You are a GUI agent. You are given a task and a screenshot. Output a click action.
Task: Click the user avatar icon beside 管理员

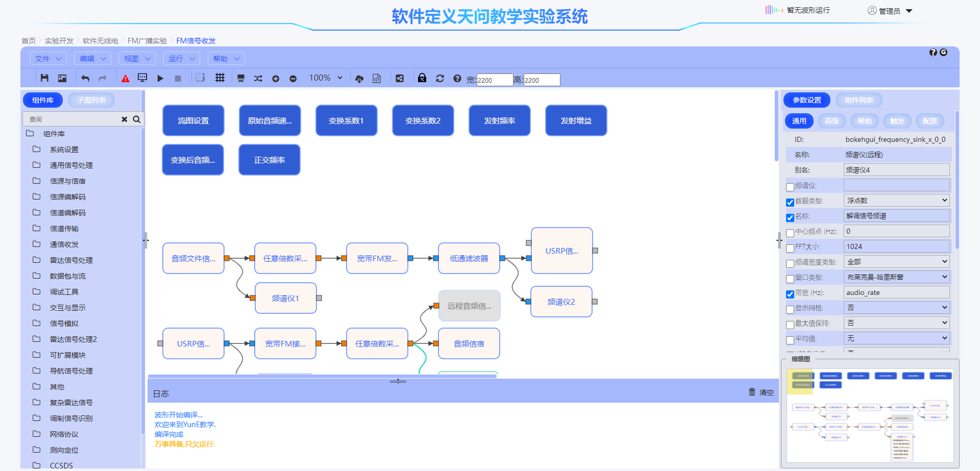click(872, 11)
